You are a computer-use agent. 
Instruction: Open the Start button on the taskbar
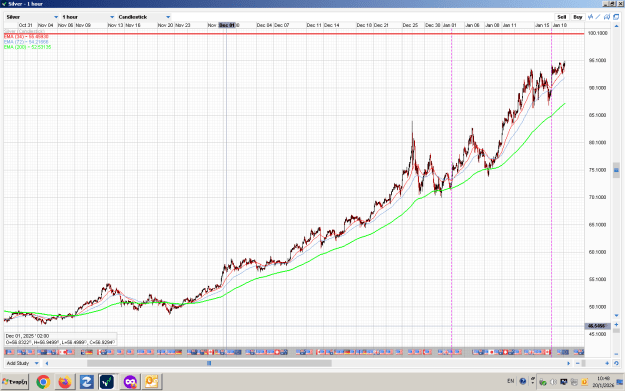pos(15,382)
